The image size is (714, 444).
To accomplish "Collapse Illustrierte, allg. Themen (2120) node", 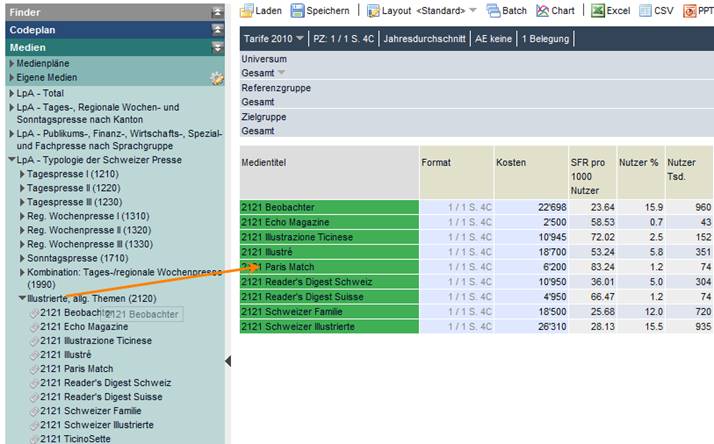I will (22, 298).
